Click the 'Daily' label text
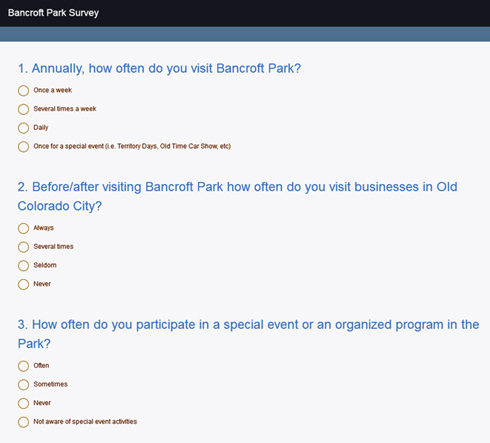The height and width of the screenshot is (443, 490). coord(41,128)
